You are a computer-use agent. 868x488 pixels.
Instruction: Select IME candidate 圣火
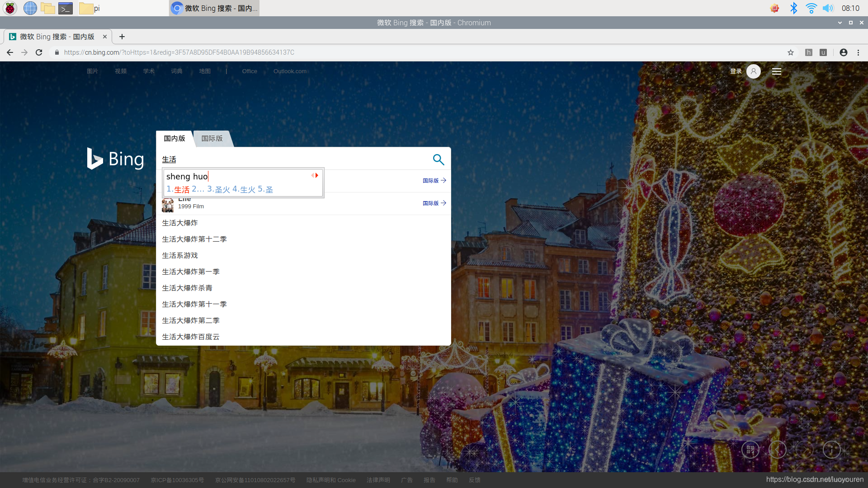(x=222, y=190)
